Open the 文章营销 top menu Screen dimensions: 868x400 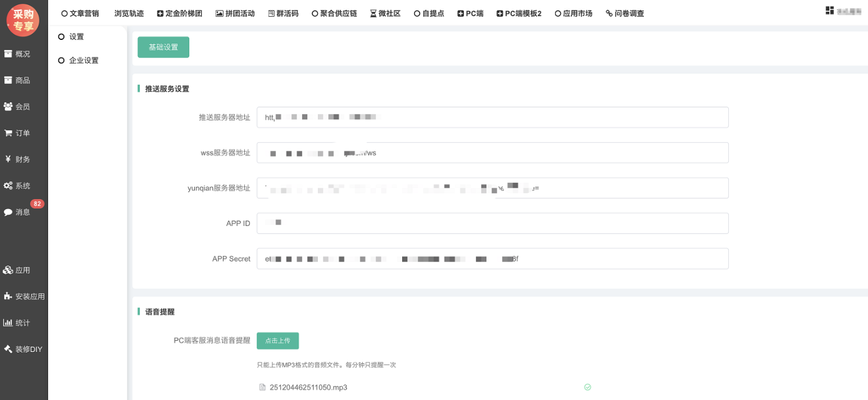pyautogui.click(x=80, y=13)
